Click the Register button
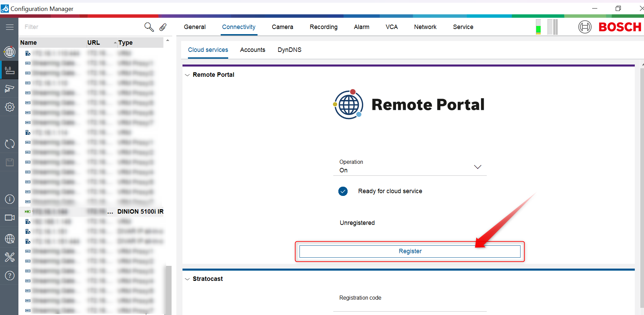Image resolution: width=644 pixels, height=315 pixels. [x=410, y=251]
